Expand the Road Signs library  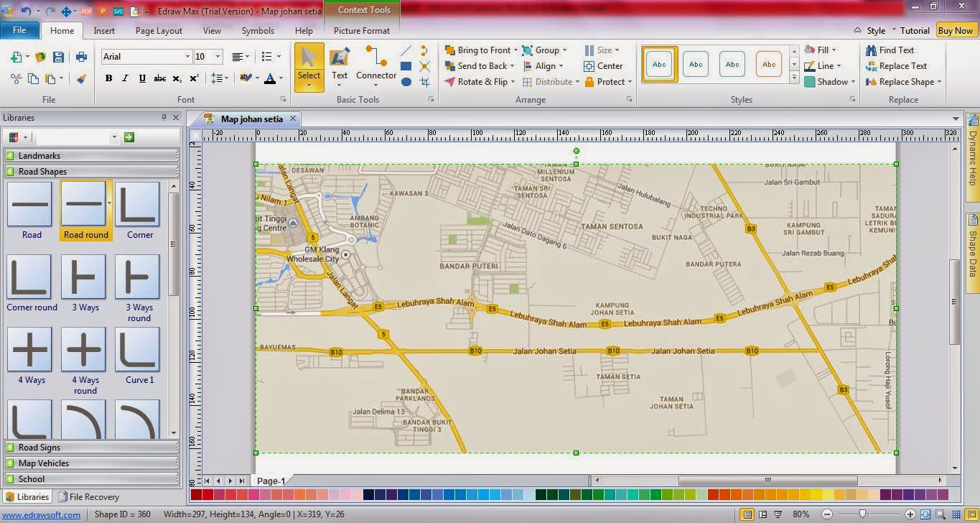39,448
